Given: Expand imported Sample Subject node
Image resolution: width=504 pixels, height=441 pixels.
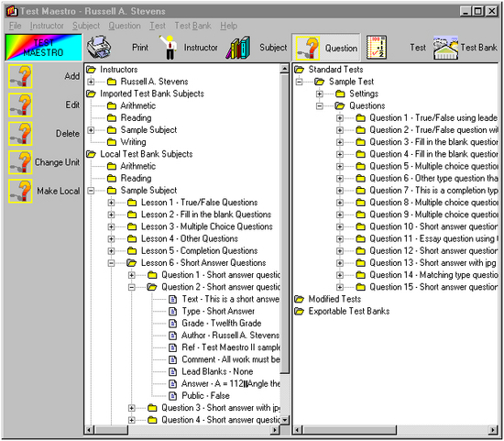Looking at the screenshot, I should pos(91,130).
